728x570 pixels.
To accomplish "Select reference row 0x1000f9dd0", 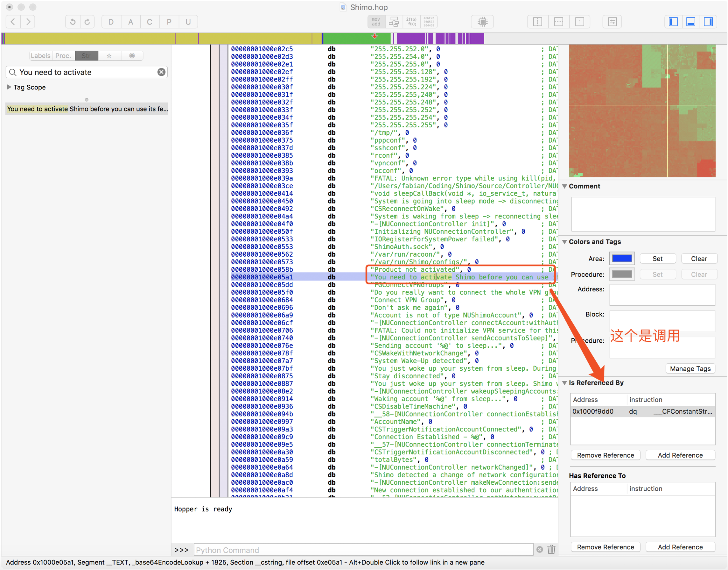I will 643,411.
